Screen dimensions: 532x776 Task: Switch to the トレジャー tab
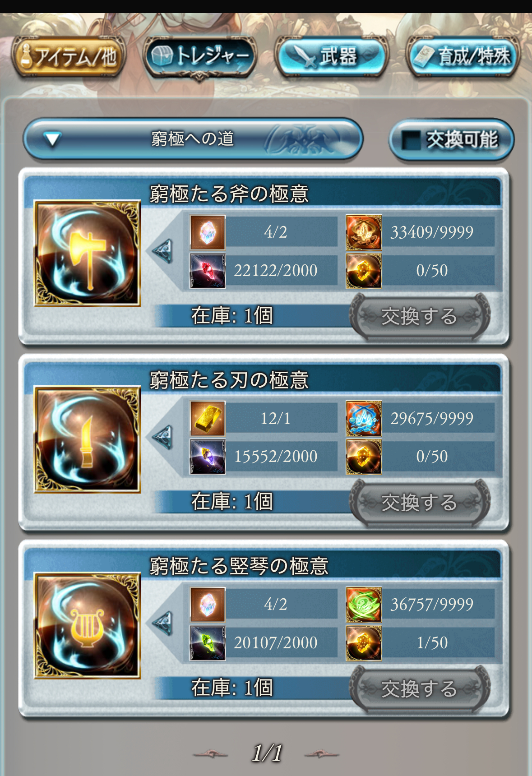pos(200,57)
